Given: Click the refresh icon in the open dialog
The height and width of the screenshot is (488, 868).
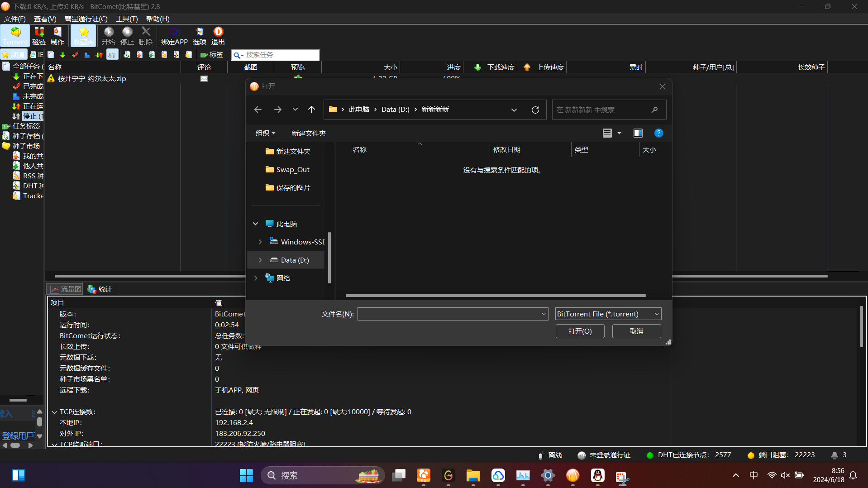Looking at the screenshot, I should (x=535, y=110).
